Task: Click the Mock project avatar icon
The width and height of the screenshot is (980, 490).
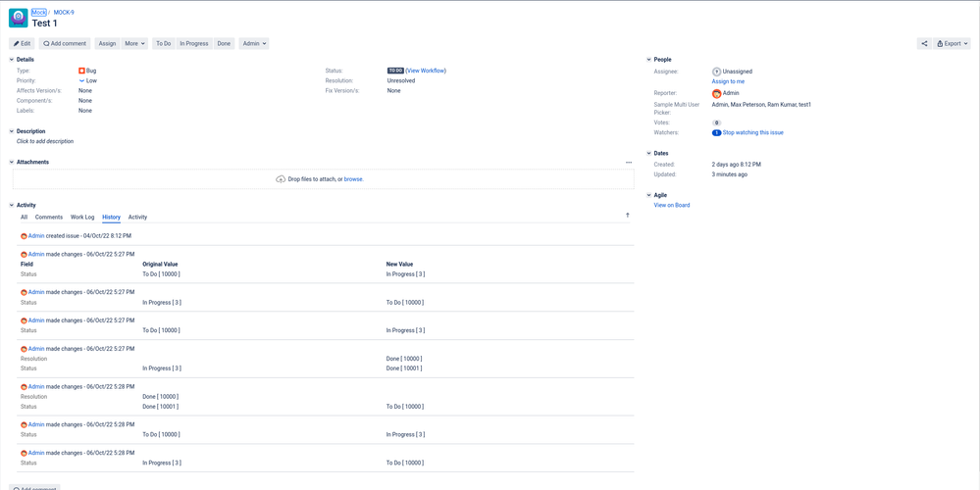Action: [x=18, y=18]
